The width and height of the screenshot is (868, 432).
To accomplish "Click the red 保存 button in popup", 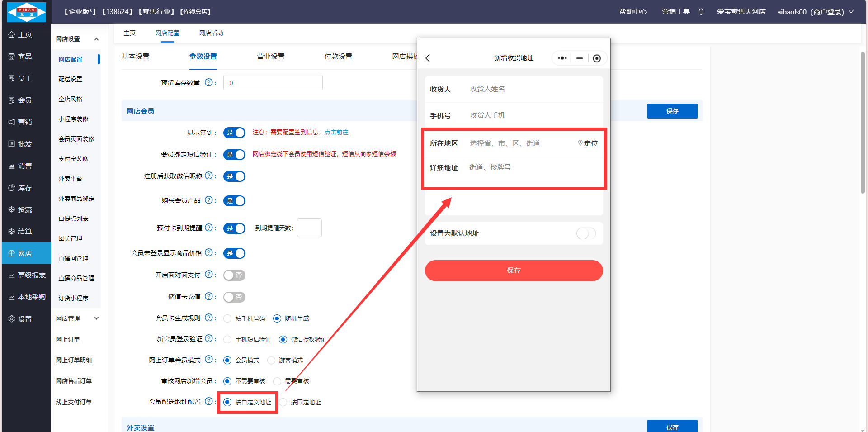I will click(514, 271).
